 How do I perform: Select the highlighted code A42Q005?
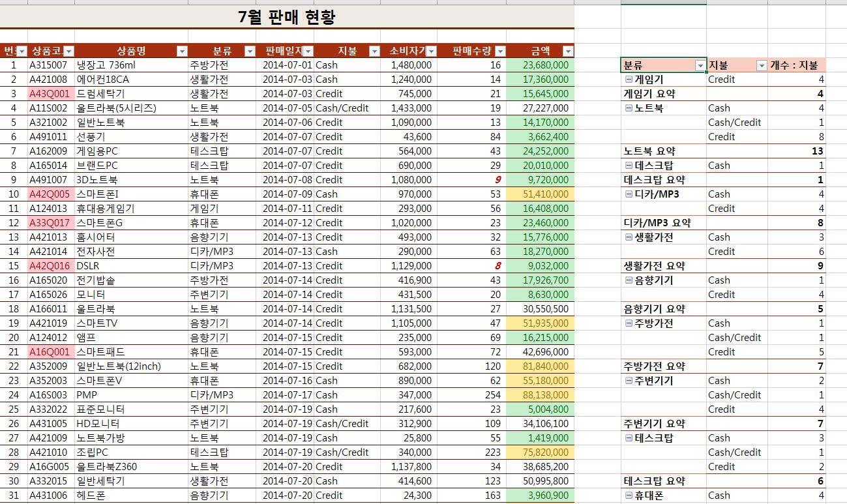pos(51,194)
